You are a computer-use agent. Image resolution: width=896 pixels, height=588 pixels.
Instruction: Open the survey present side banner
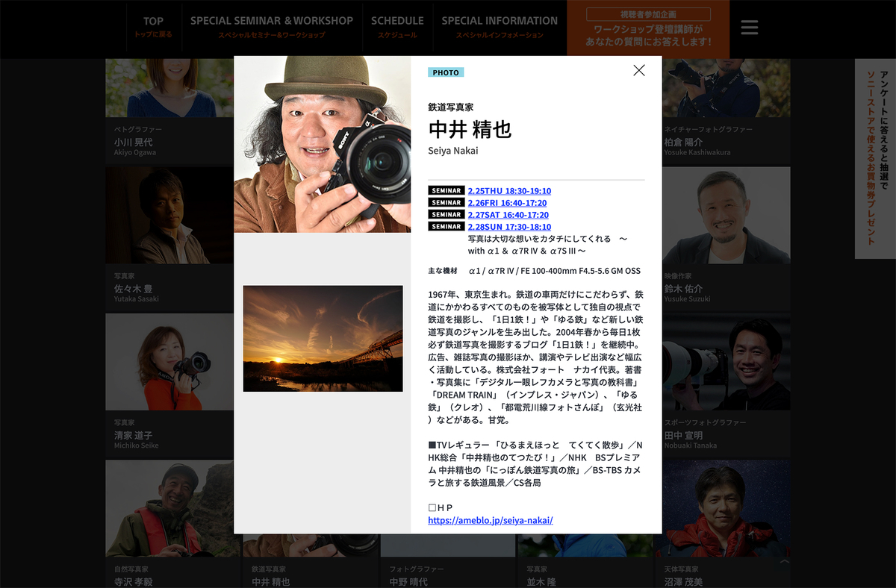click(x=875, y=158)
